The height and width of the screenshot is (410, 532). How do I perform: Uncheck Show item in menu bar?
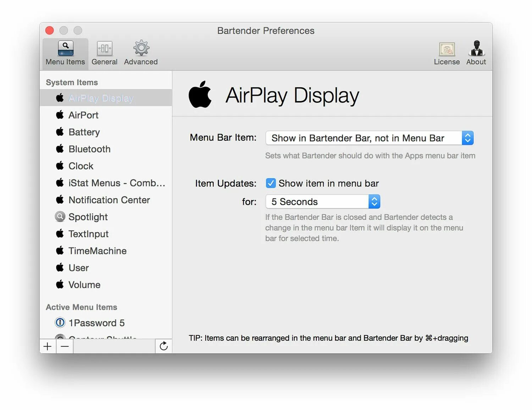pyautogui.click(x=271, y=183)
